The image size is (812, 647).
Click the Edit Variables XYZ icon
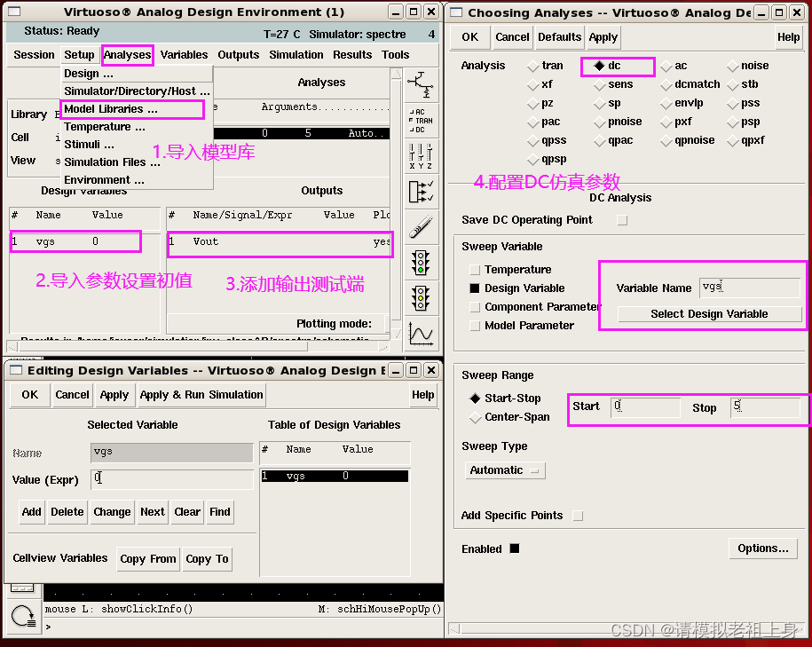tap(421, 155)
